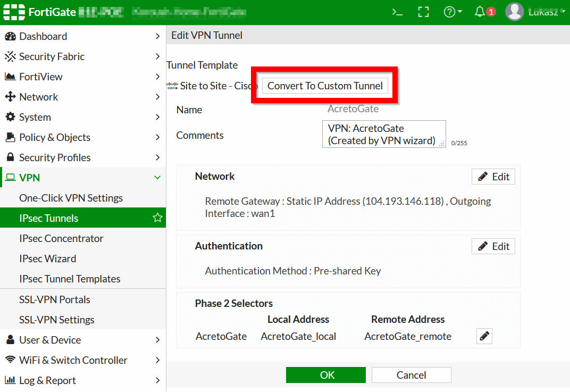
Task: Click the Security Profiles lock icon
Action: point(11,157)
